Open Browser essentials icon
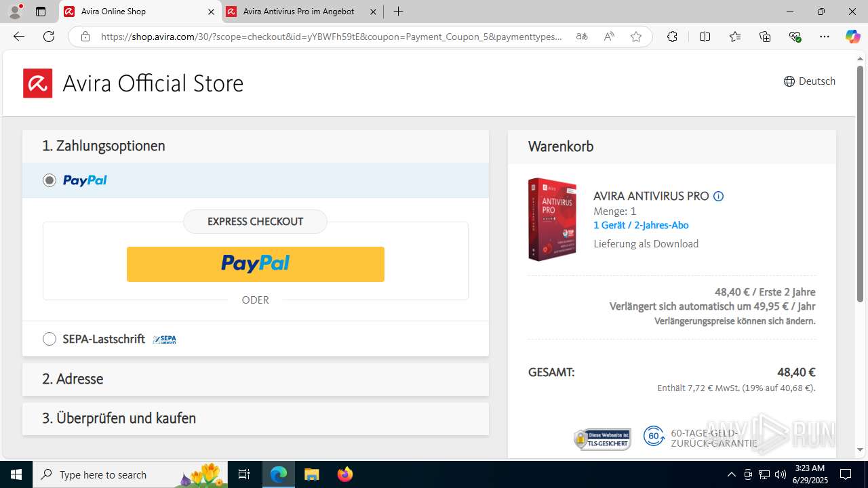Viewport: 868px width, 488px height. pos(795,37)
